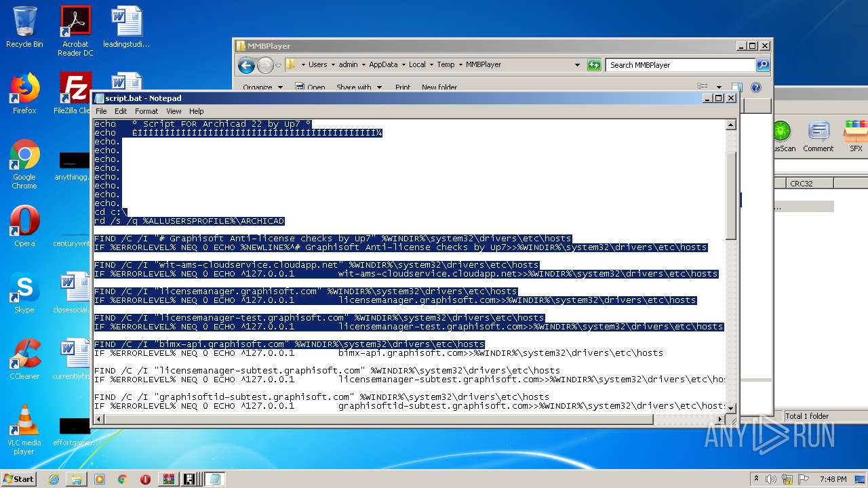Viewport: 868px width, 488px height.
Task: Open the File menu in Notepad
Action: click(x=101, y=111)
